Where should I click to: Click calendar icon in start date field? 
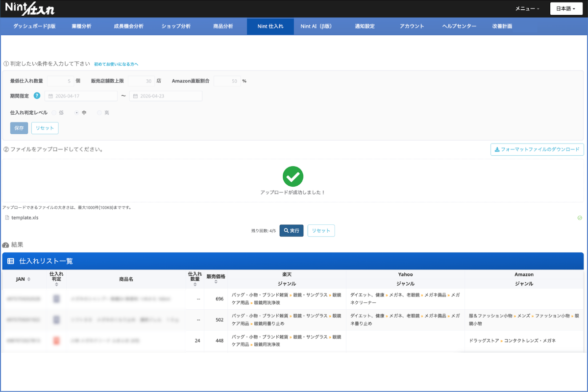pyautogui.click(x=50, y=96)
